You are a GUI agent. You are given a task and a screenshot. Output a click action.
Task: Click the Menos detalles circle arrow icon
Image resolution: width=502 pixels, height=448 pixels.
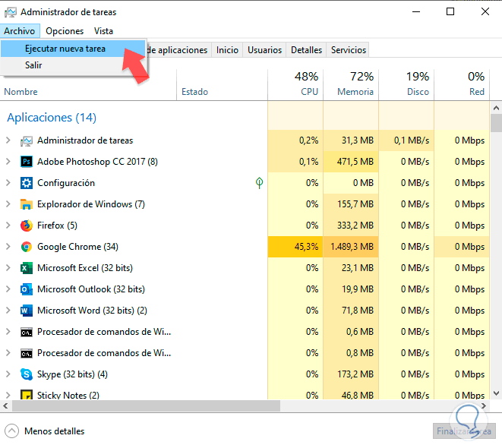(x=12, y=431)
